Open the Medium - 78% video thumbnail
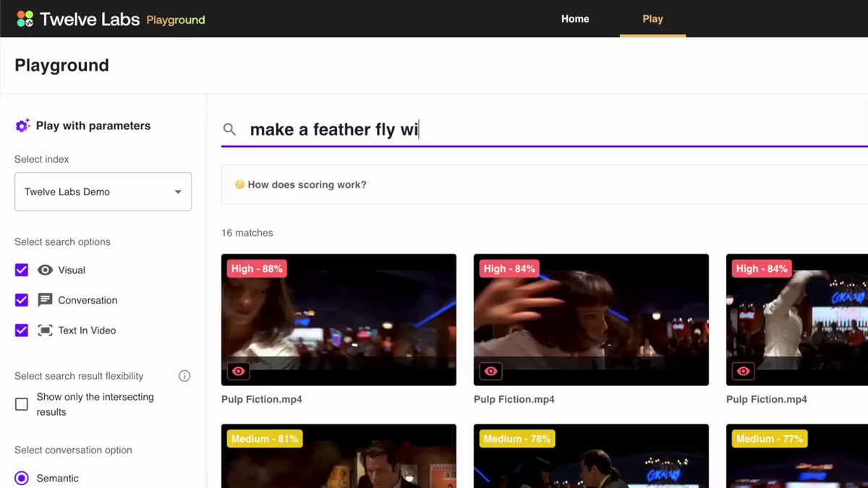Image resolution: width=868 pixels, height=488 pixels. [591, 456]
